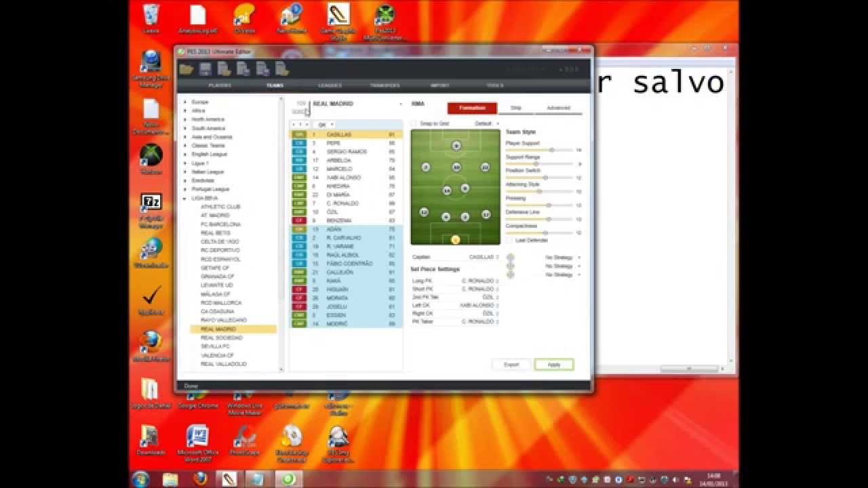Open the Advanced tab
Image resolution: width=868 pixels, height=488 pixels.
point(558,108)
